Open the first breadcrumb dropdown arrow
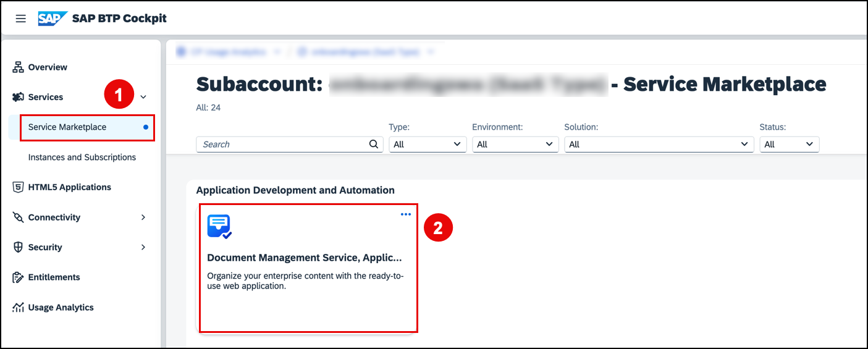Viewport: 868px width, 349px height. pos(277,52)
